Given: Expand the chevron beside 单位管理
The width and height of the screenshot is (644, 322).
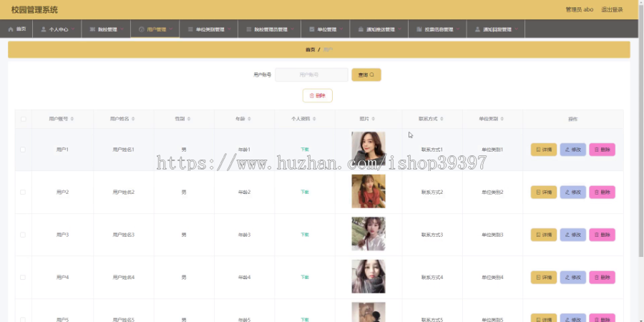Looking at the screenshot, I should tap(341, 29).
